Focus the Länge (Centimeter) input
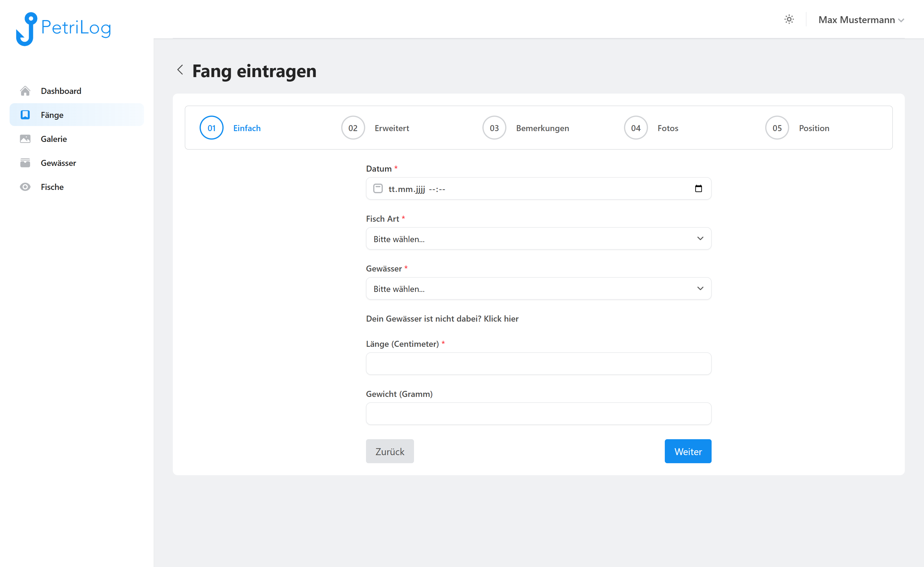 [538, 363]
